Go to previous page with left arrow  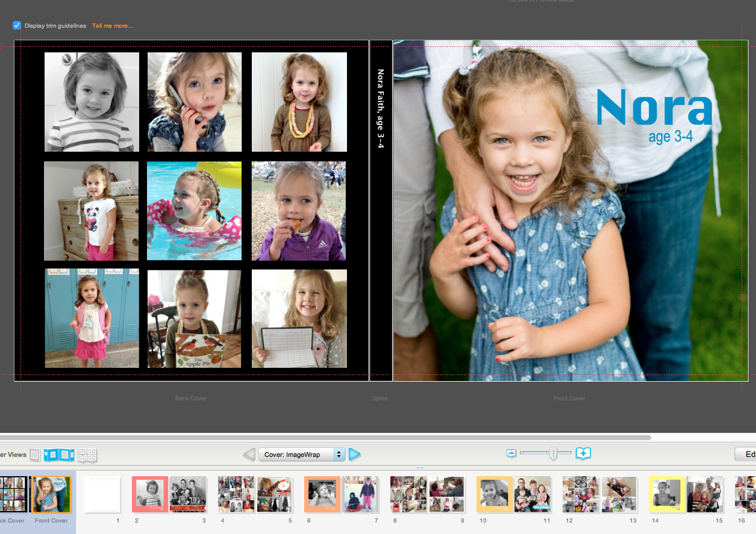249,455
